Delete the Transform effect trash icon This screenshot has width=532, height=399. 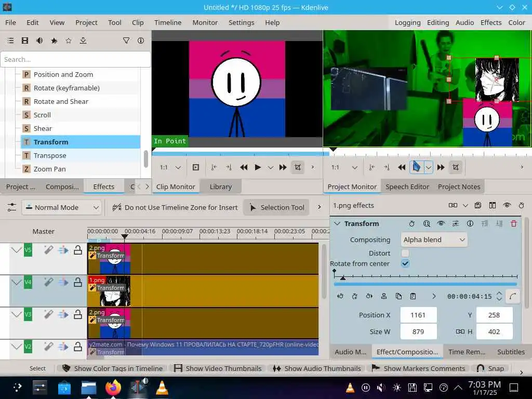[514, 223]
